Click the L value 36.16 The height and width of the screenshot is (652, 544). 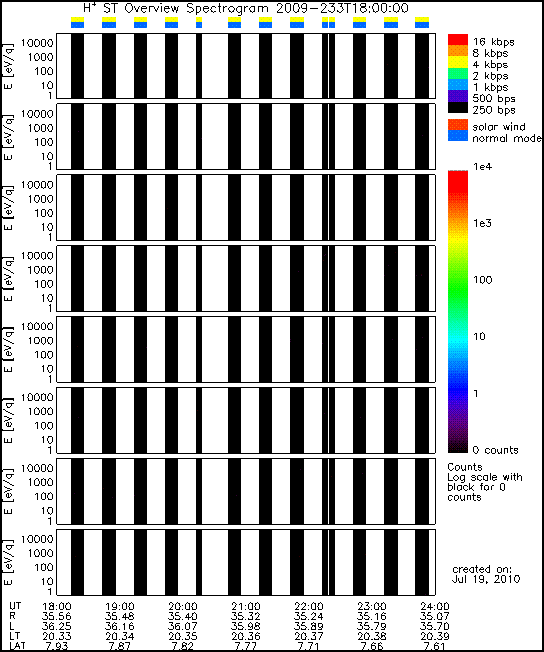click(x=120, y=626)
